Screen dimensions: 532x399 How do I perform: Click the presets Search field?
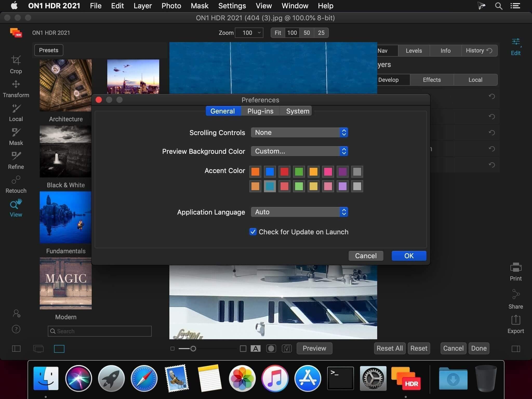point(99,331)
